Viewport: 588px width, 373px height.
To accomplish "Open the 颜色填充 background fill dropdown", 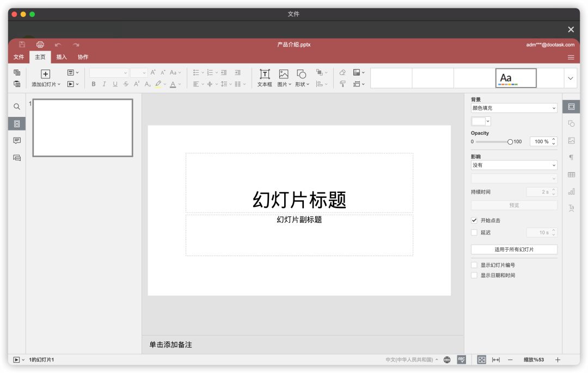I will pyautogui.click(x=514, y=108).
